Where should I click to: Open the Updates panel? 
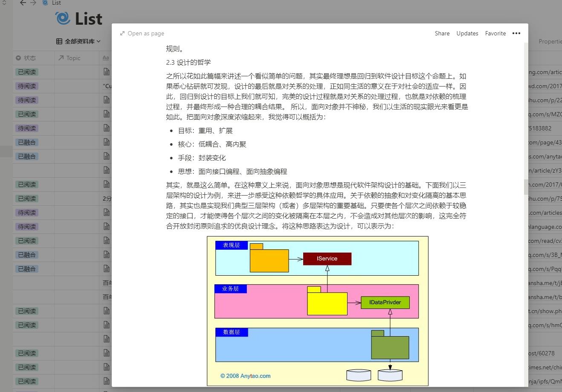tap(467, 33)
